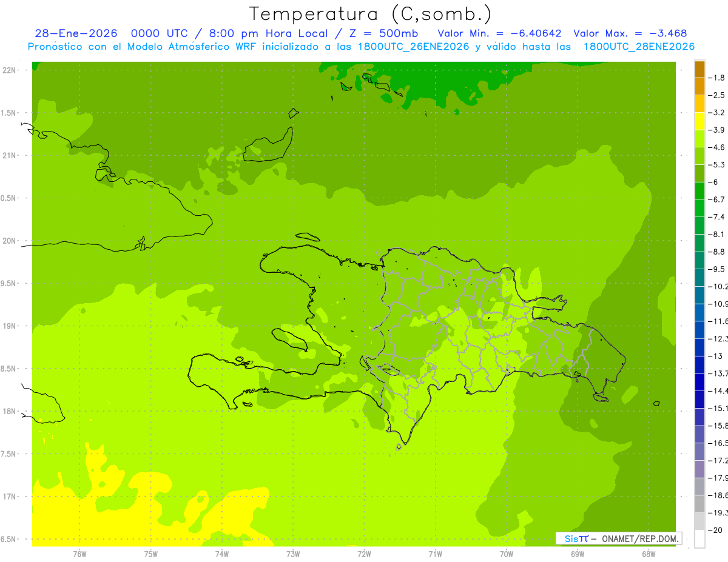This screenshot has width=728, height=562.
Task: Click the "0000 UTC" time text
Action: coord(160,33)
